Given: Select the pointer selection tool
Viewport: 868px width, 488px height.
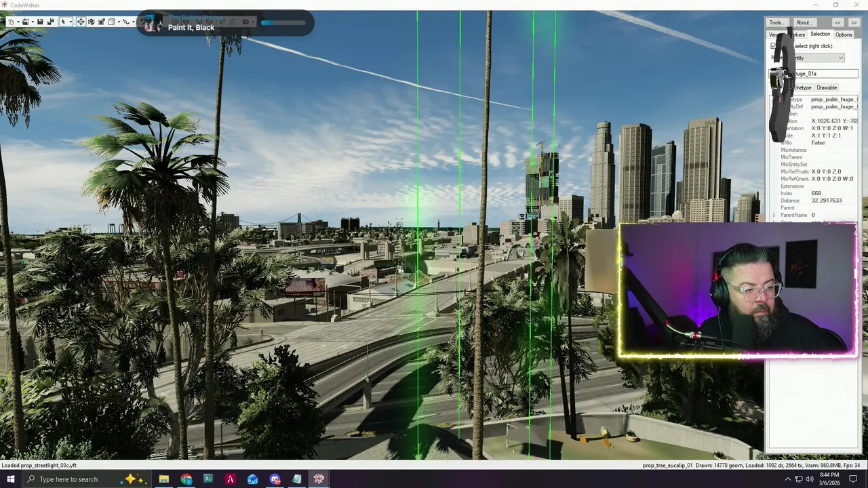Looking at the screenshot, I should click(63, 22).
